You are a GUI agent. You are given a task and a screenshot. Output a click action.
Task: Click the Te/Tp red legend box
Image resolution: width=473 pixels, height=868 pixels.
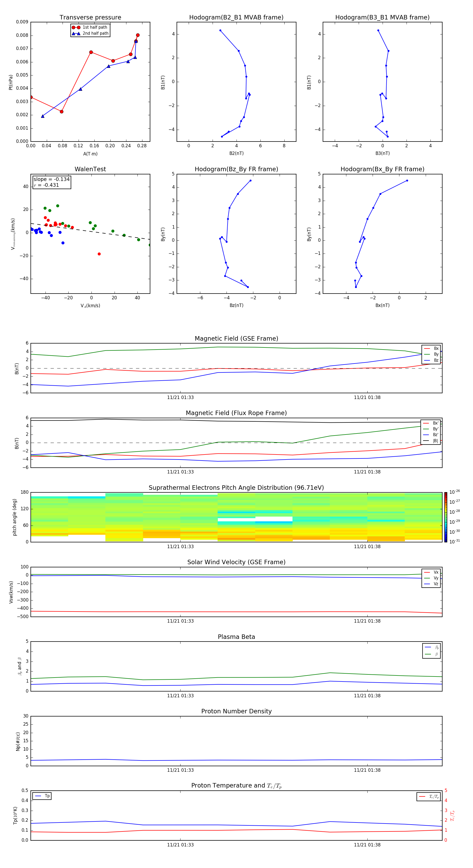[x=429, y=796]
